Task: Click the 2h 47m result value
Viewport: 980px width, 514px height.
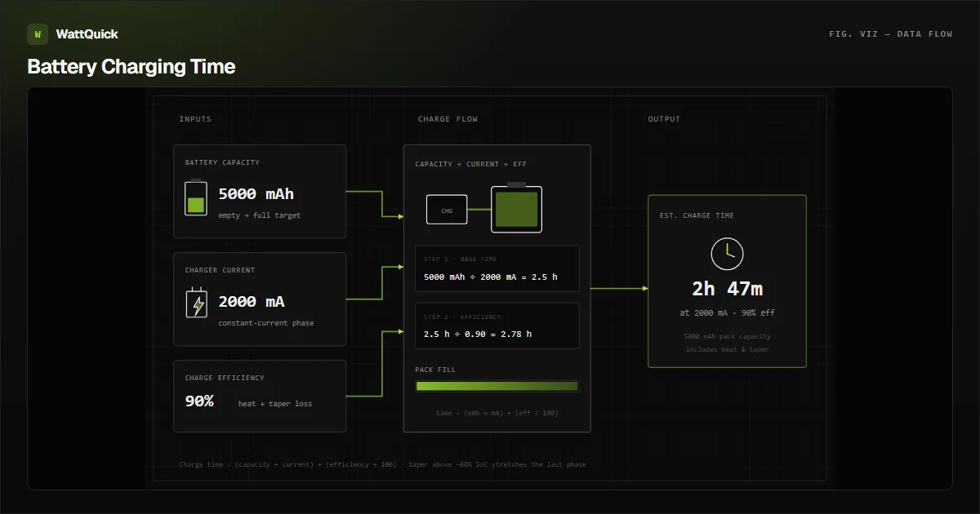Action: coord(727,289)
